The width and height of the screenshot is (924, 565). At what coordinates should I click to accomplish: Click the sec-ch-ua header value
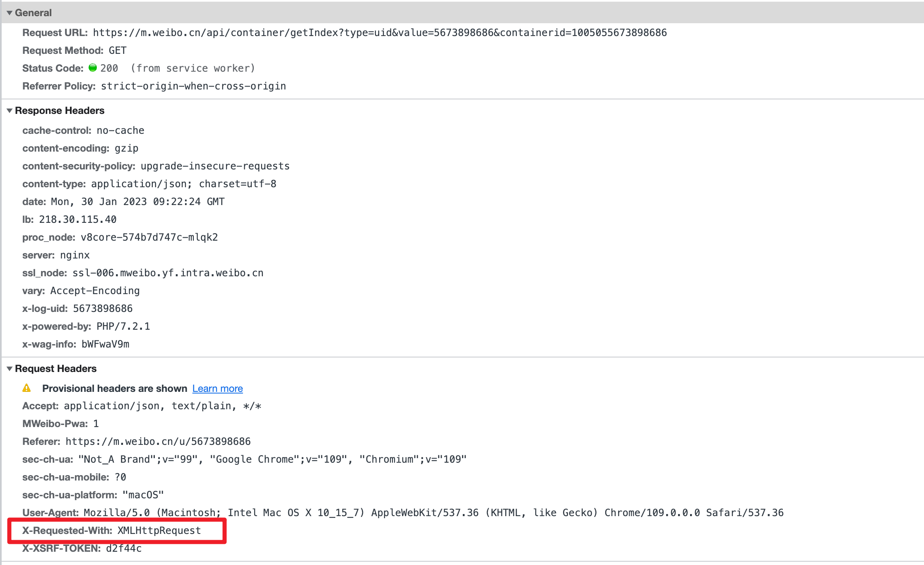coord(272,459)
